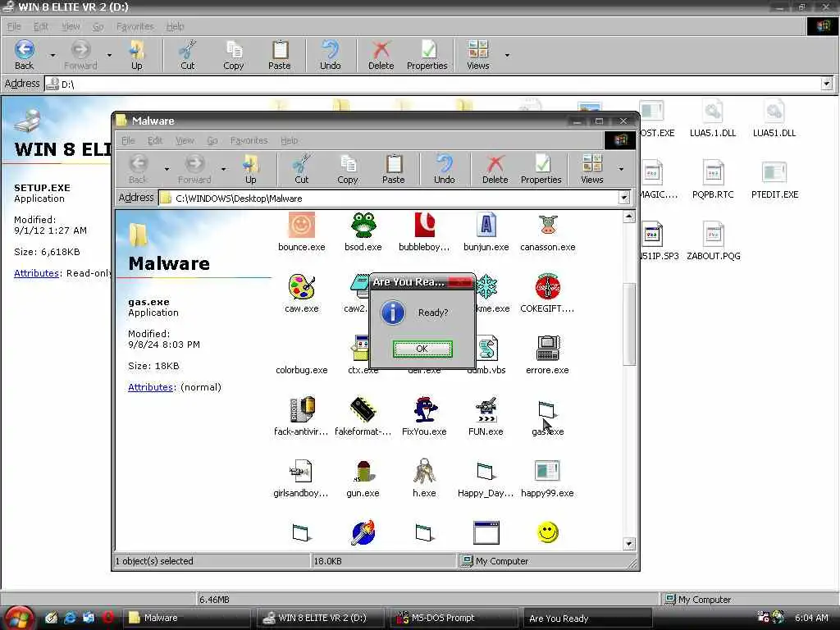Screen dimensions: 840x630
Task: Switch to Malware taskbar button
Action: 186,618
